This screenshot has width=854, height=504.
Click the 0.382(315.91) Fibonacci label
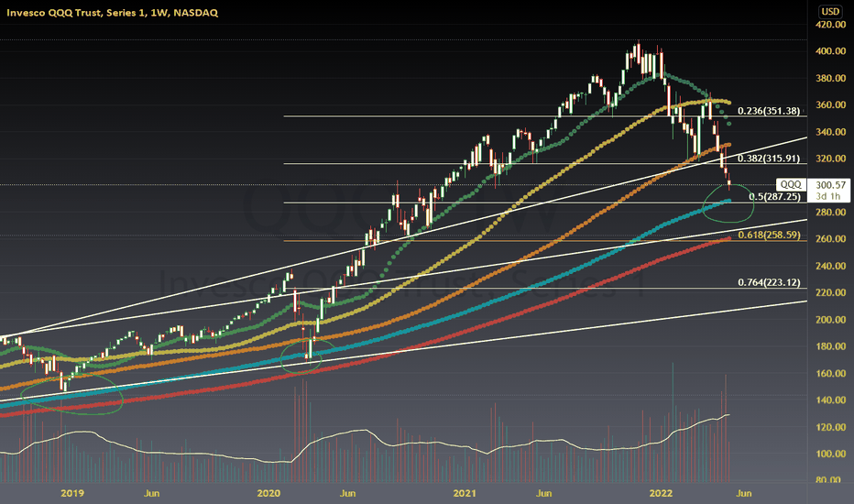tap(769, 159)
